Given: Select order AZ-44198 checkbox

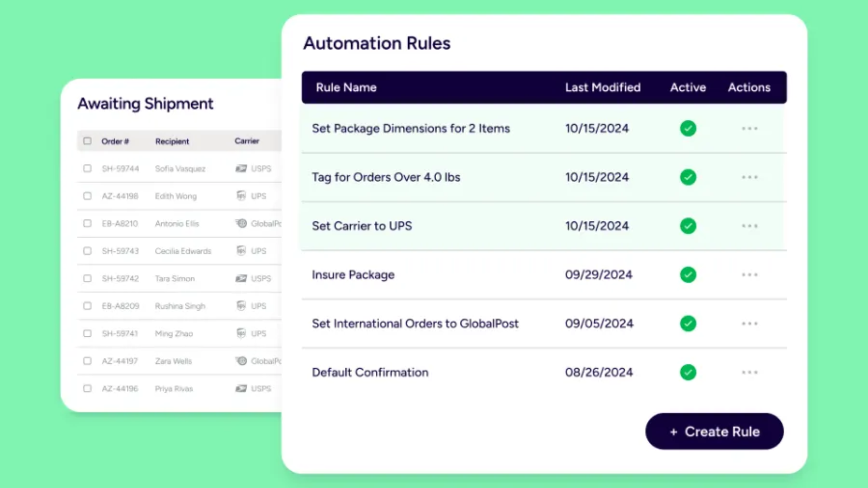Looking at the screenshot, I should 87,196.
